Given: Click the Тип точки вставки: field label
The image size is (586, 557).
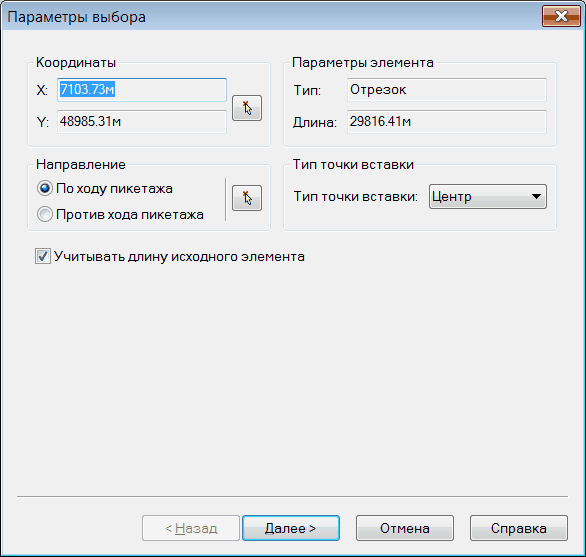Looking at the screenshot, I should pyautogui.click(x=355, y=196).
